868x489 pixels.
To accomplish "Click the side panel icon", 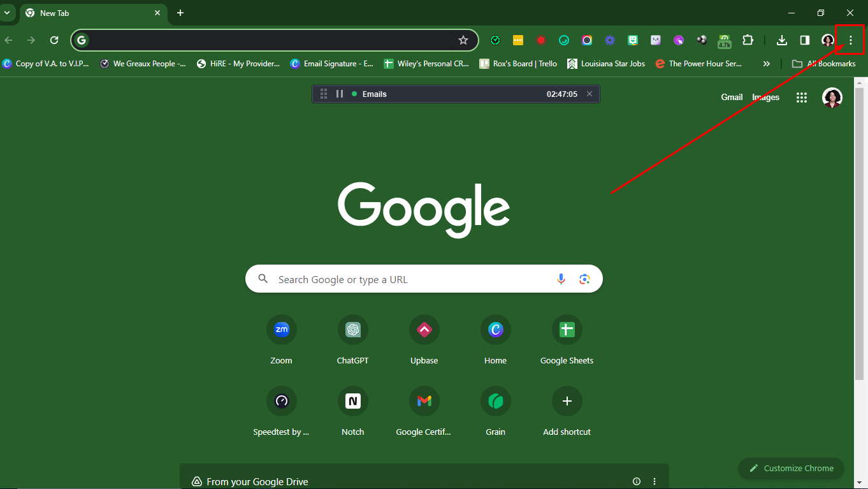I will coord(804,40).
